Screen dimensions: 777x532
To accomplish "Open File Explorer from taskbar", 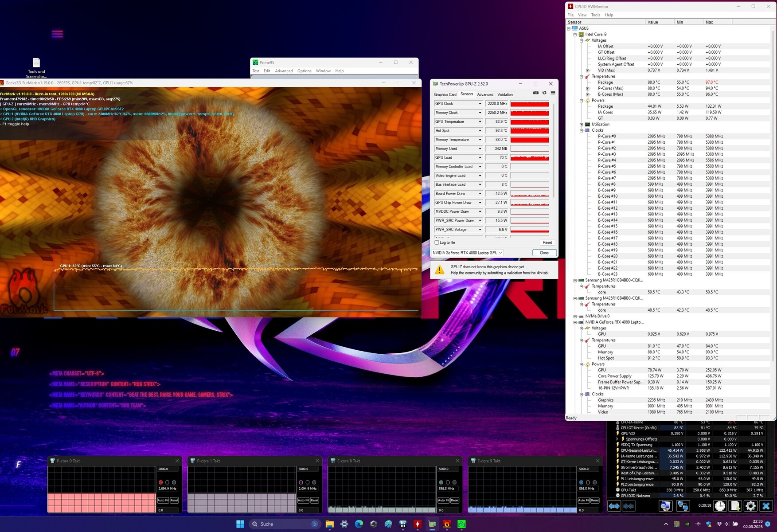I will (x=329, y=524).
